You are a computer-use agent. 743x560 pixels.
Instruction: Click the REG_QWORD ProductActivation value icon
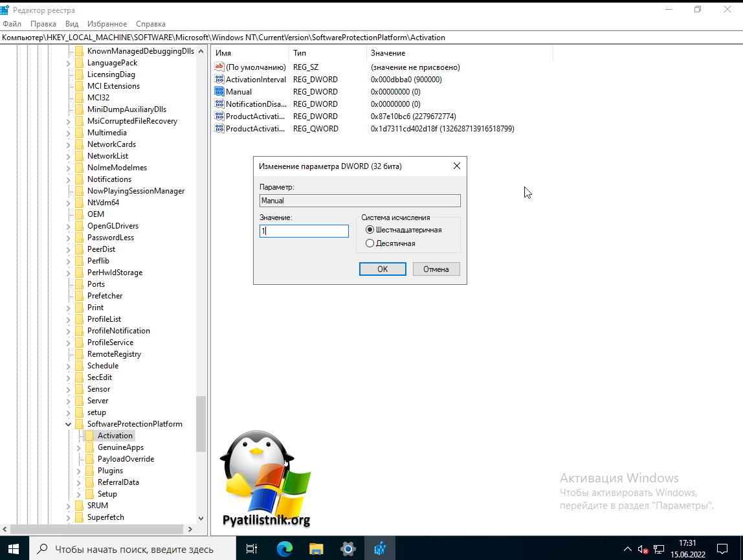click(x=219, y=129)
